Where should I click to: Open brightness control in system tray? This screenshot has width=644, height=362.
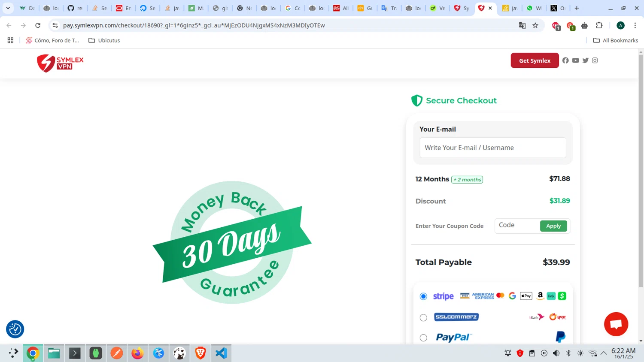coord(580,353)
